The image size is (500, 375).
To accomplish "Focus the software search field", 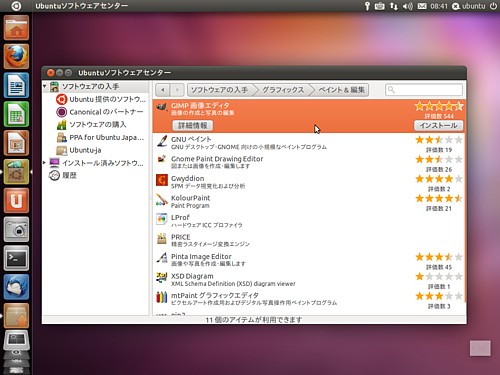I will (x=424, y=90).
